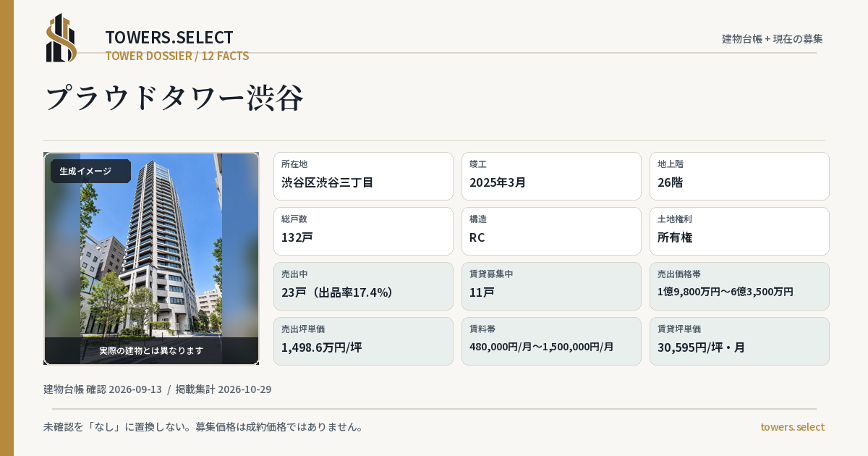Click the 建物台帳 + 現在の募集 label

[773, 38]
